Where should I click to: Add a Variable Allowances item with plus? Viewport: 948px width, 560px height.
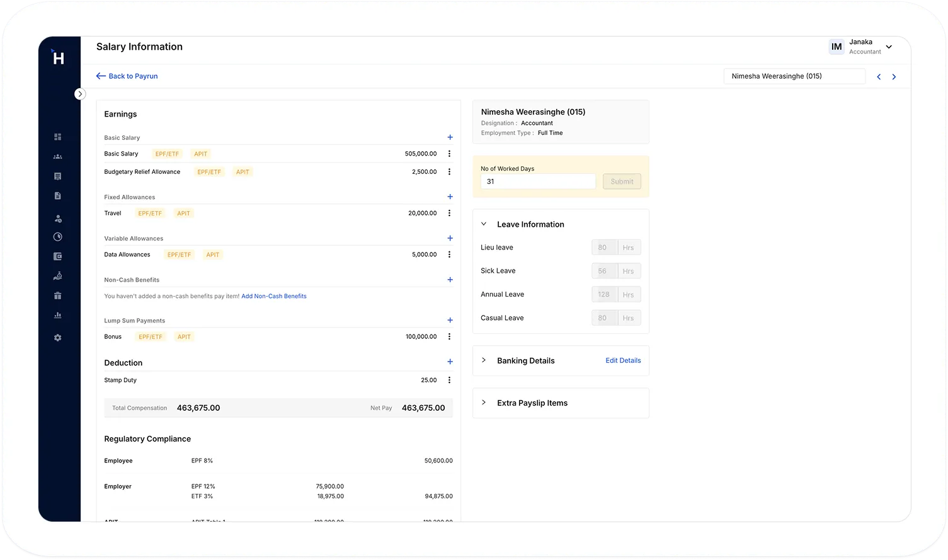pyautogui.click(x=450, y=238)
